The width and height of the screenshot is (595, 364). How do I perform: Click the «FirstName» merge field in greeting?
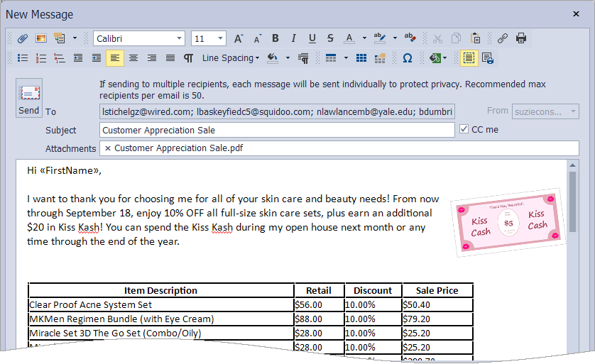[69, 170]
